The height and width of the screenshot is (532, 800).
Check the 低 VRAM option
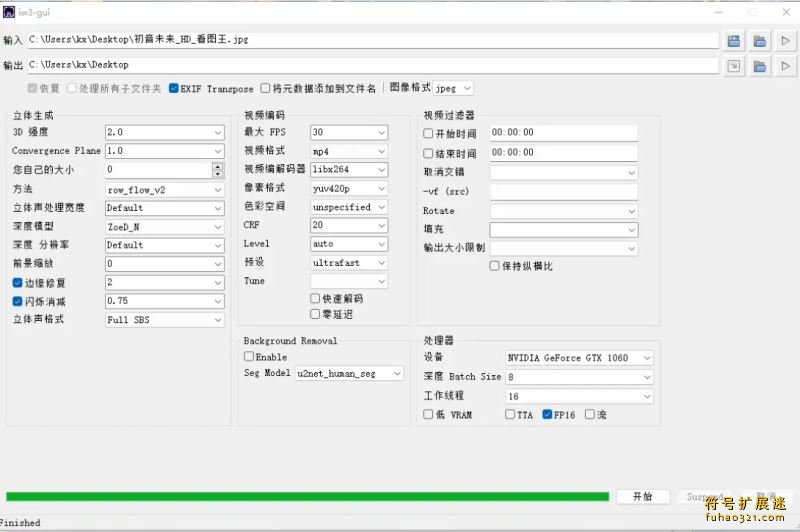click(428, 414)
